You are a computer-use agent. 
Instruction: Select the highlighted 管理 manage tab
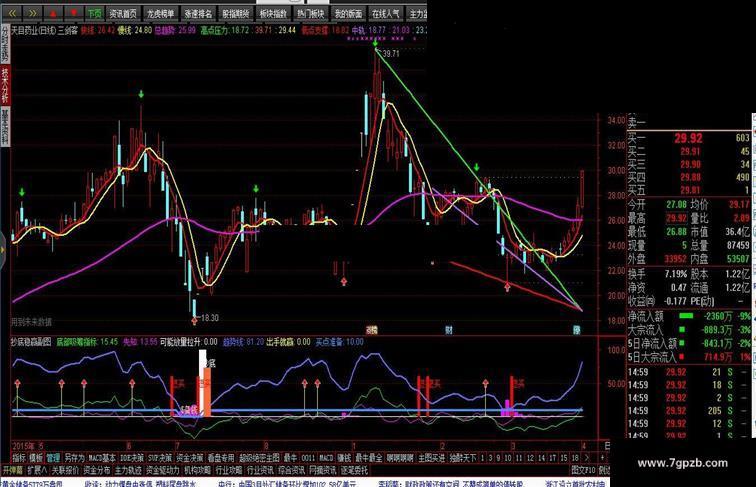54,458
